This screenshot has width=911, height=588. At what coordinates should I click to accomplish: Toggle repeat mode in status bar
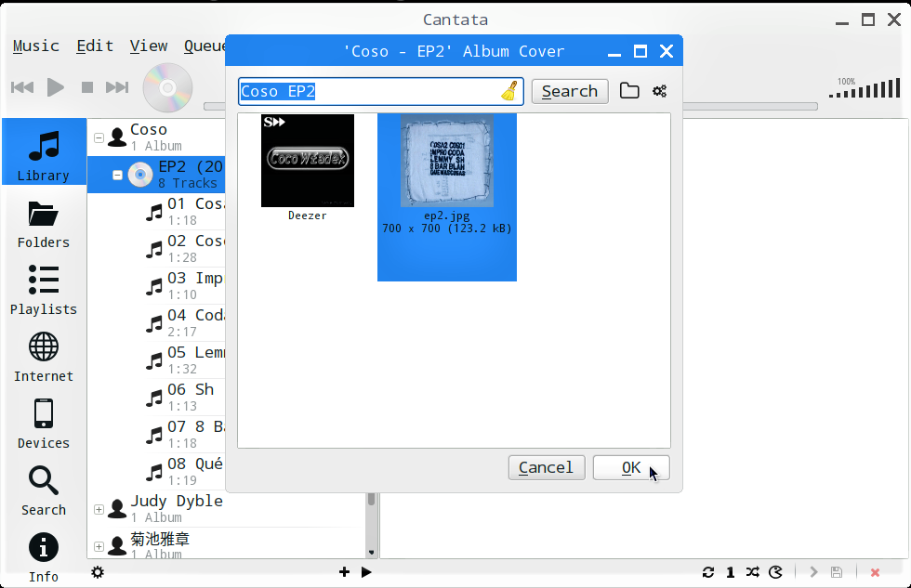[707, 572]
